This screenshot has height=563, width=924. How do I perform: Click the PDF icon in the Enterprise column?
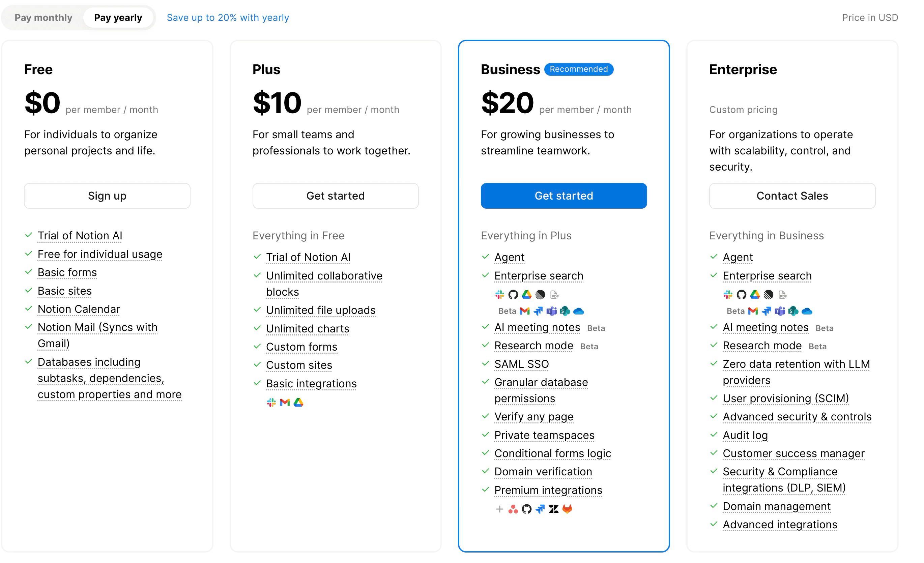pyautogui.click(x=783, y=295)
